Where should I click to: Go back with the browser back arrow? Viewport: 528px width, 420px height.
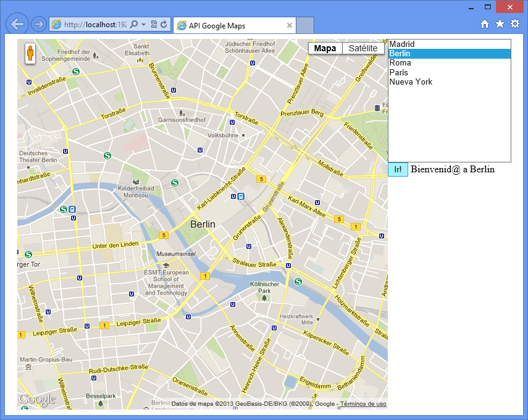pyautogui.click(x=17, y=24)
